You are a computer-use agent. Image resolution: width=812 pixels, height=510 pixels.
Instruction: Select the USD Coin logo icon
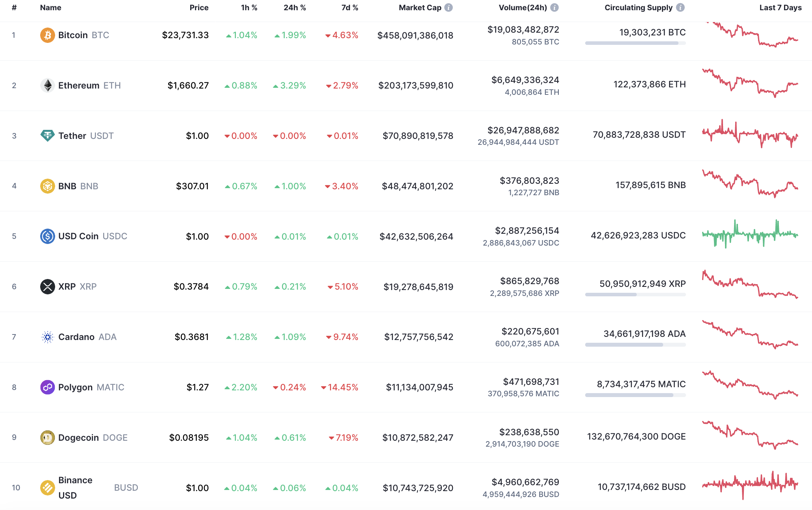[x=47, y=236]
